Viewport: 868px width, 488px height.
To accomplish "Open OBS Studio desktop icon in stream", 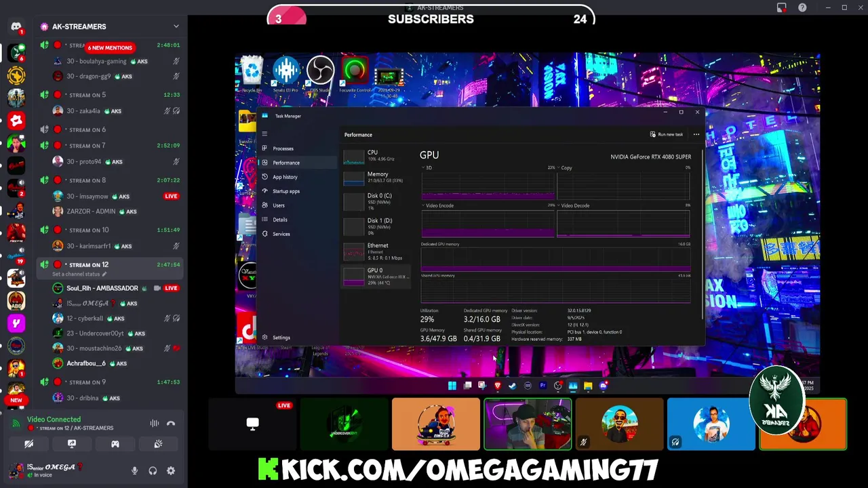I will (x=320, y=74).
